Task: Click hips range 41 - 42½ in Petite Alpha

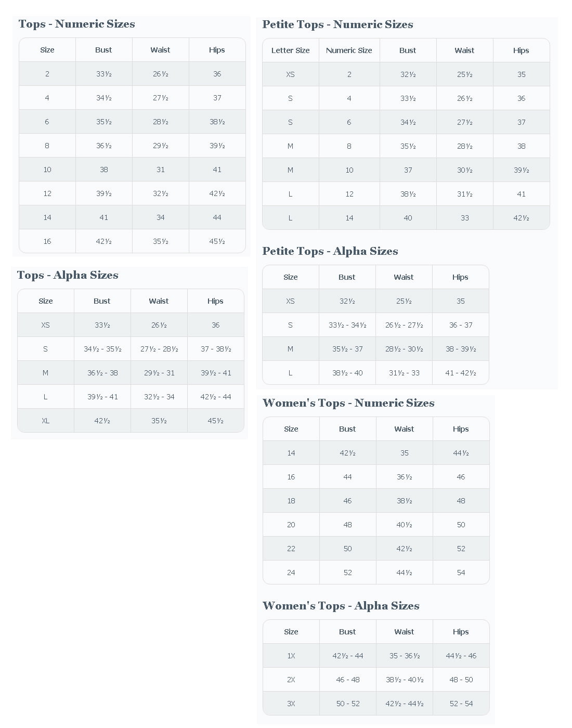Action: pyautogui.click(x=461, y=373)
